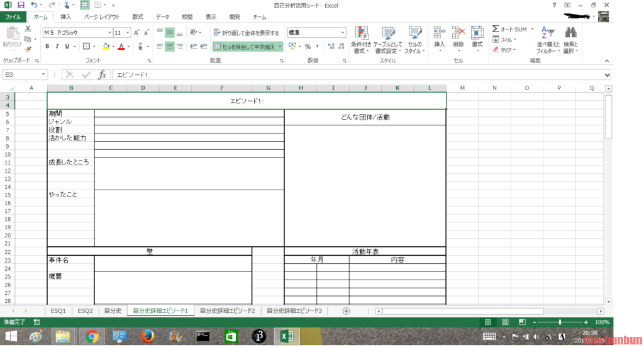Viewport: 644px width, 347px height.
Task: Click the Find & Select binoculars icon
Action: pos(570,39)
